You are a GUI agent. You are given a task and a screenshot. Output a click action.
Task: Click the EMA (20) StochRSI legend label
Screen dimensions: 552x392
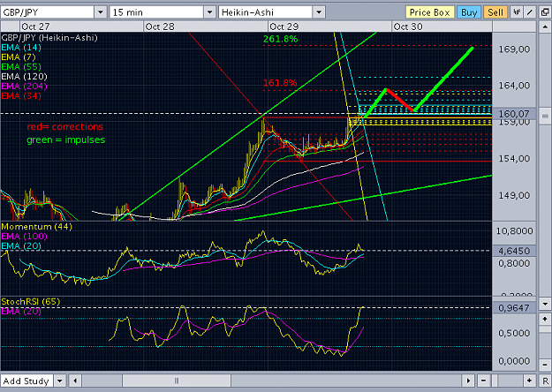21,312
